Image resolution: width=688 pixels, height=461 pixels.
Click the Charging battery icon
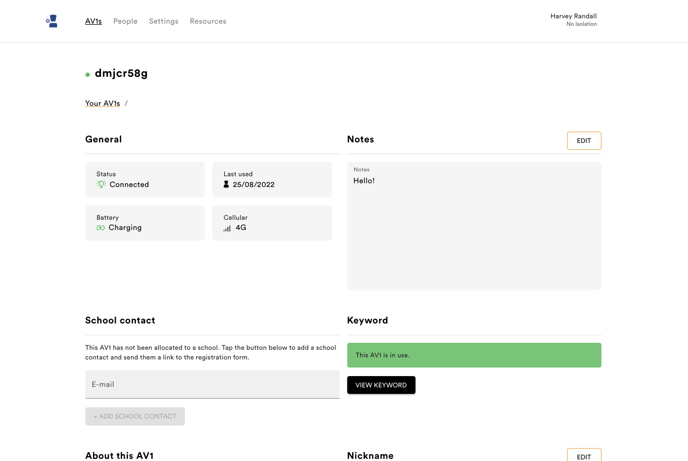coord(100,228)
